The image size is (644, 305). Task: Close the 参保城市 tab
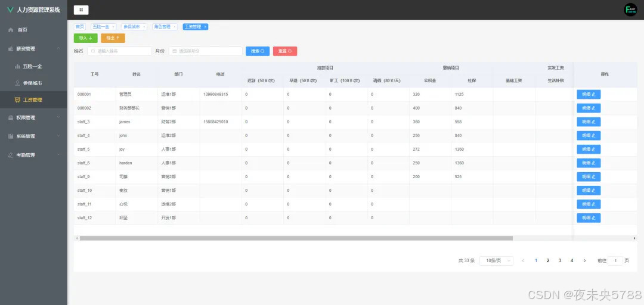(x=144, y=27)
